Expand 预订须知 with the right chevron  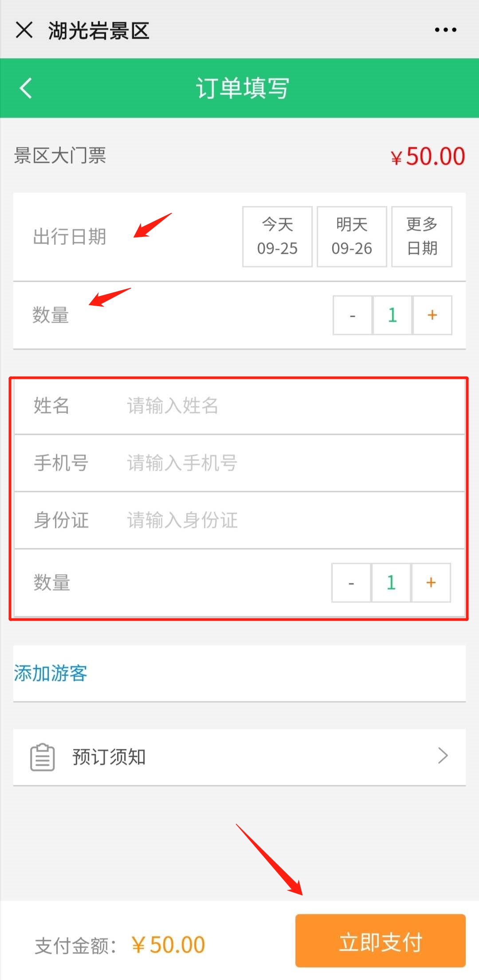pyautogui.click(x=443, y=756)
